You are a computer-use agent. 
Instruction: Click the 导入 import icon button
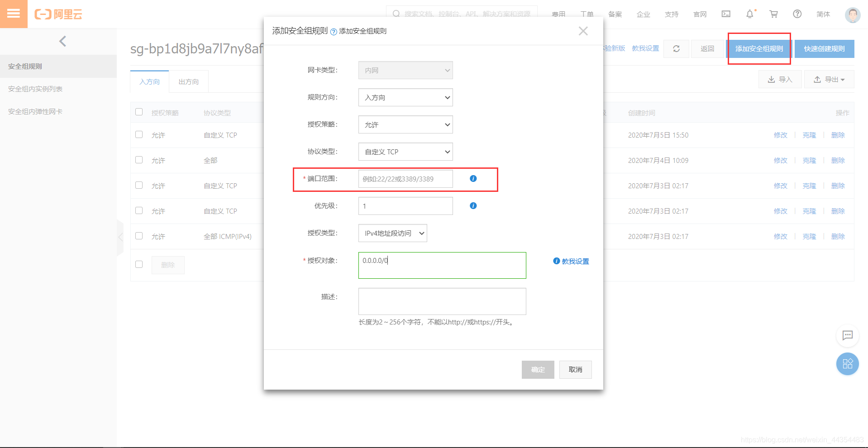point(779,79)
